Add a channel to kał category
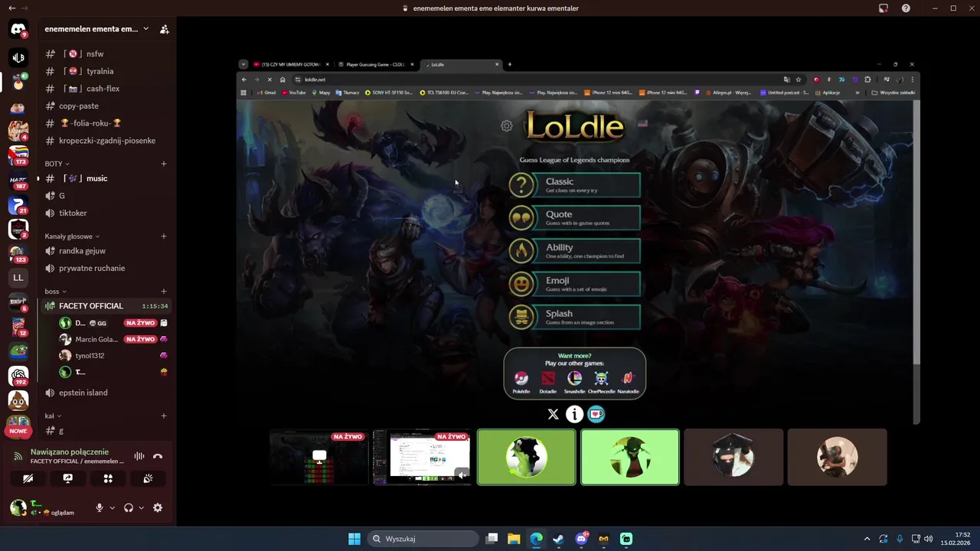Image resolution: width=980 pixels, height=551 pixels. point(164,416)
